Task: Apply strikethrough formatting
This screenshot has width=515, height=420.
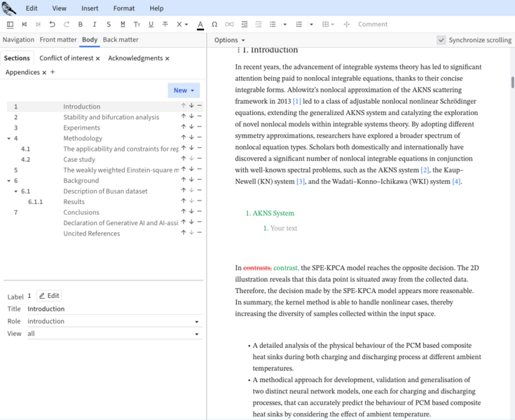Action: coord(165,25)
